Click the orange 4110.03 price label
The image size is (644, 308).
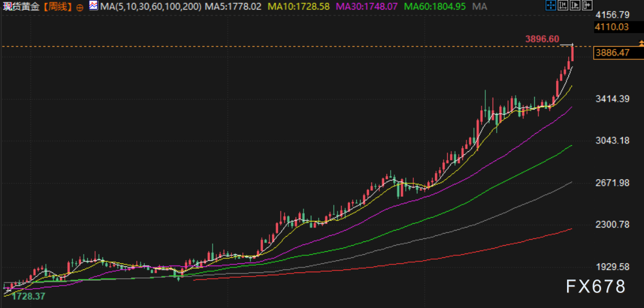612,27
